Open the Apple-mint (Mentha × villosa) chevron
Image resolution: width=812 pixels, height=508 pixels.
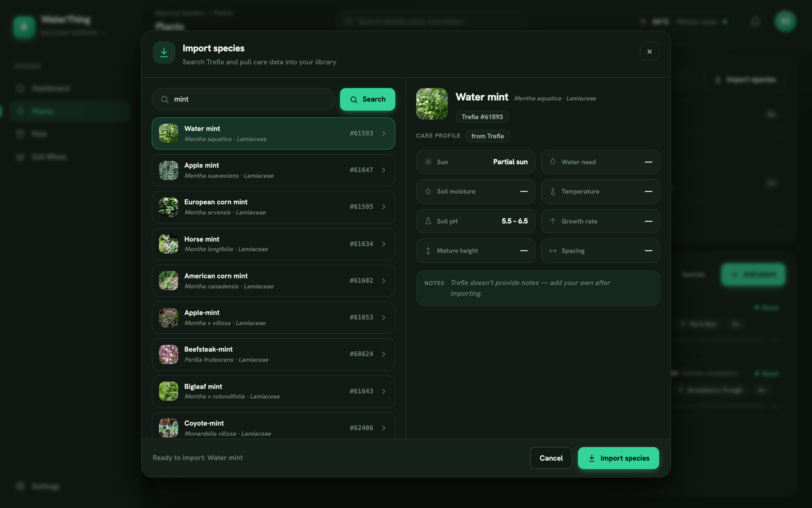coord(384,317)
